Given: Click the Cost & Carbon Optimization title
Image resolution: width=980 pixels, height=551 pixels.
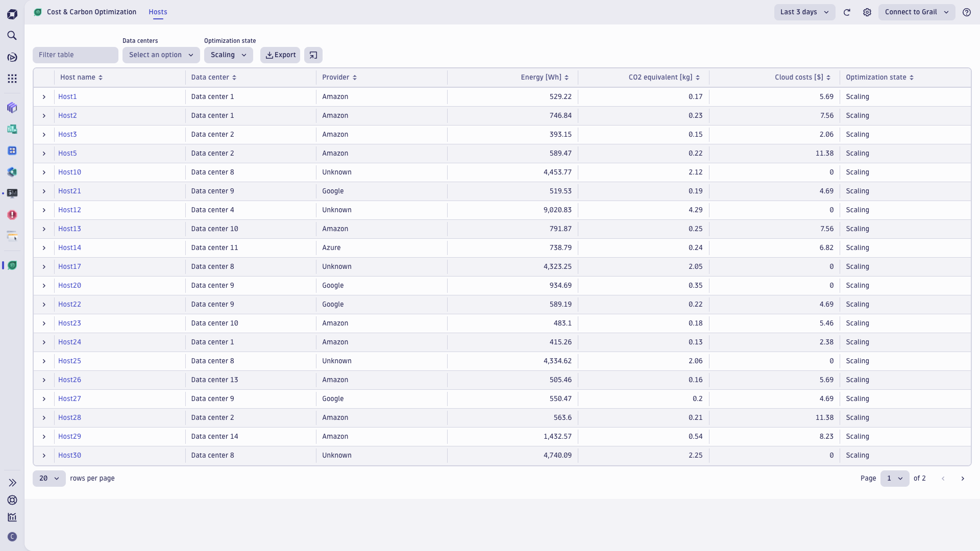Looking at the screenshot, I should (x=91, y=12).
